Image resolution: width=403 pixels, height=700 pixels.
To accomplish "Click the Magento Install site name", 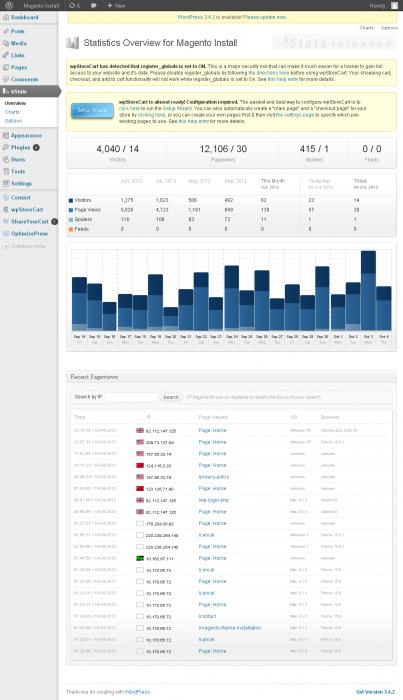I will (x=41, y=5).
